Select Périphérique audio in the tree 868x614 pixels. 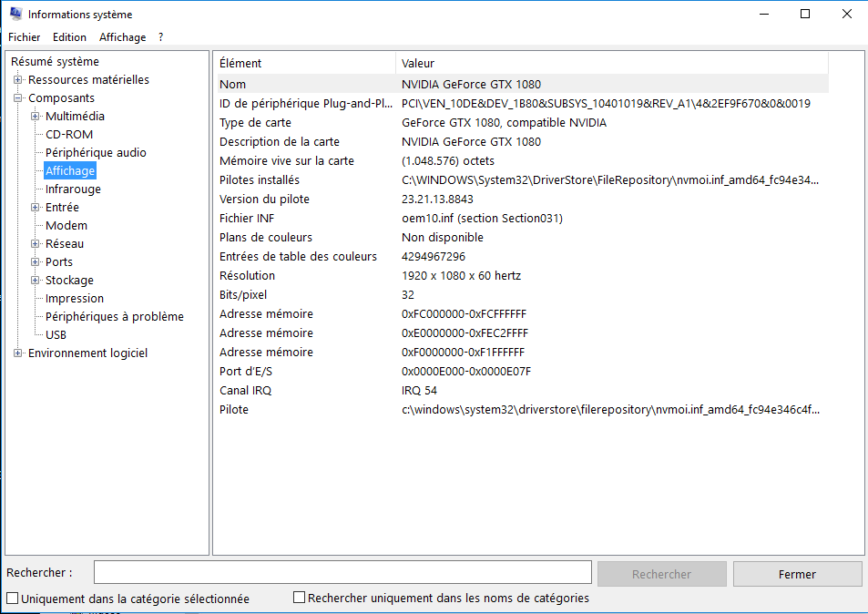point(96,153)
